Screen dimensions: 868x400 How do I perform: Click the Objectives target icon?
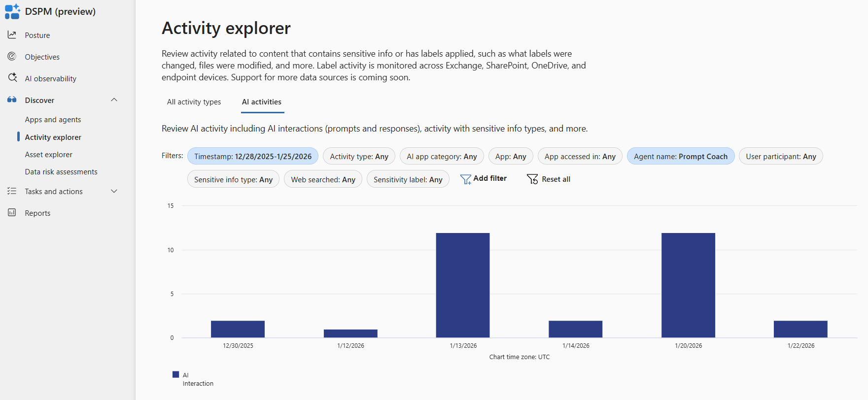tap(12, 57)
